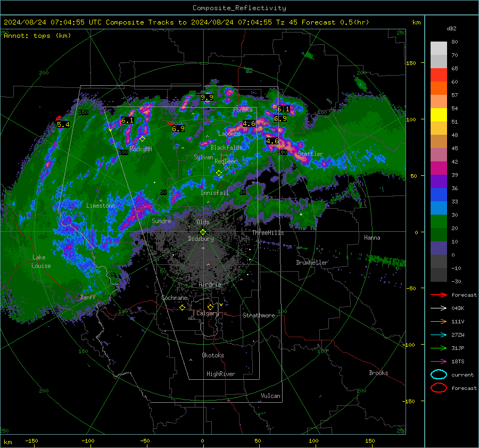The height and width of the screenshot is (448, 479).
Task: Click the cyan current ellipse legend icon
Action: point(439,374)
